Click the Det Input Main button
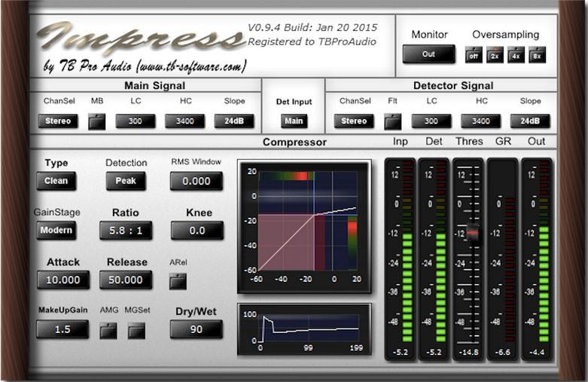 tap(294, 121)
